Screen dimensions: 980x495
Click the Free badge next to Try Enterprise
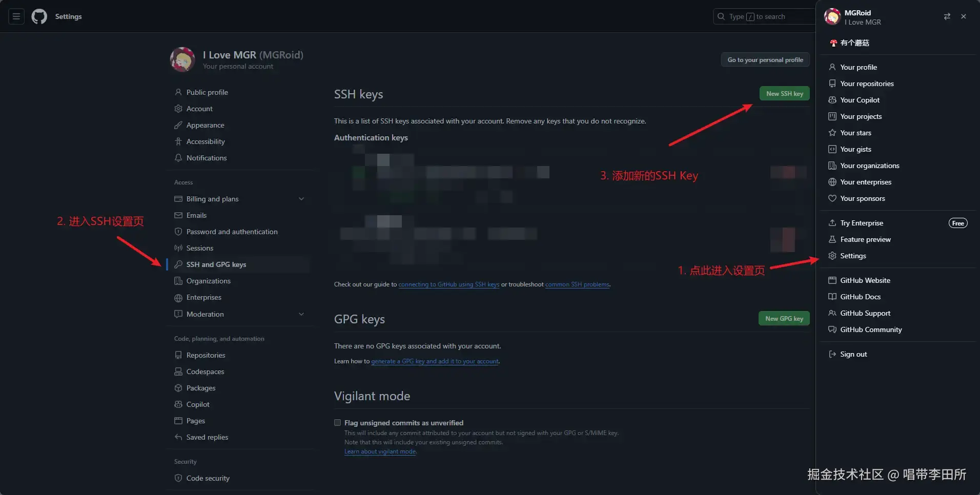coord(958,223)
